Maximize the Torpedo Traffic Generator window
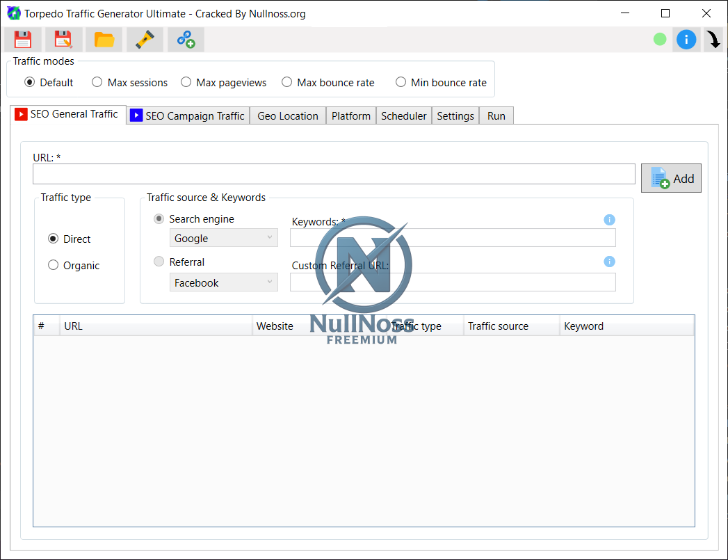The height and width of the screenshot is (560, 728). 665,13
